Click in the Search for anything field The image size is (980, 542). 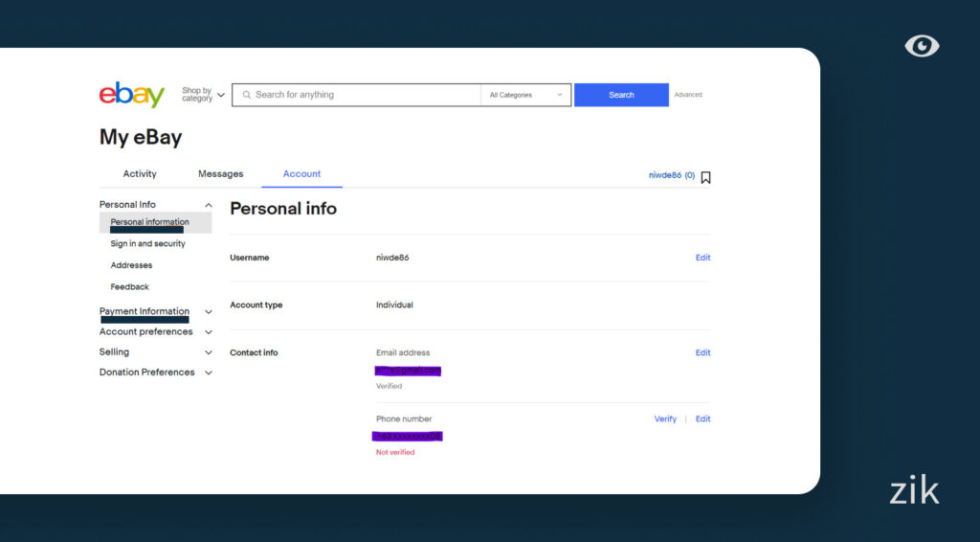(x=364, y=95)
